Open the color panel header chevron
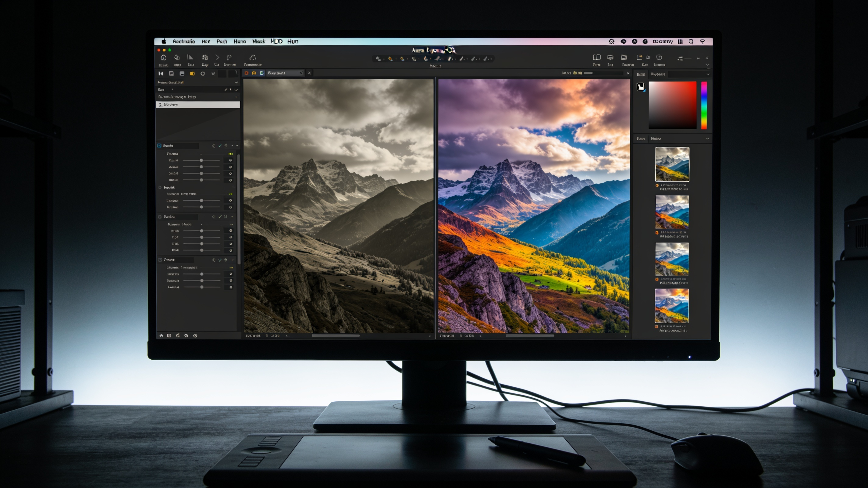The width and height of the screenshot is (868, 488). pos(708,74)
